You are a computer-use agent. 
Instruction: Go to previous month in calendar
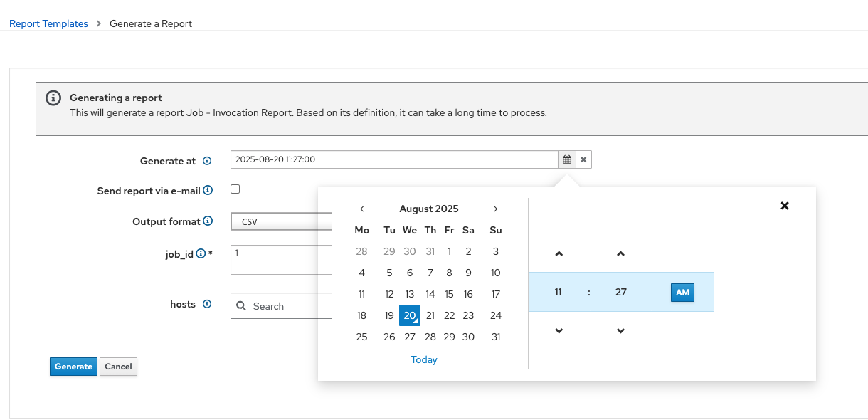pyautogui.click(x=362, y=209)
